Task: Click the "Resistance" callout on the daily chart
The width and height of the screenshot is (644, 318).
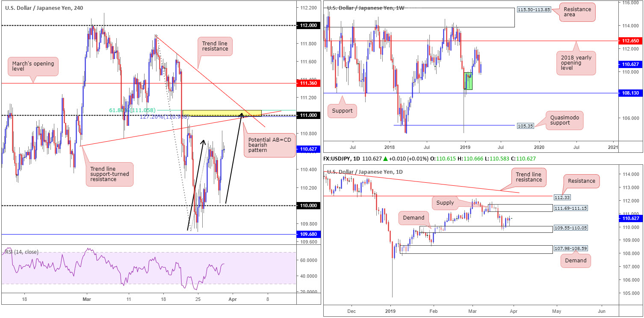Action: [x=582, y=181]
